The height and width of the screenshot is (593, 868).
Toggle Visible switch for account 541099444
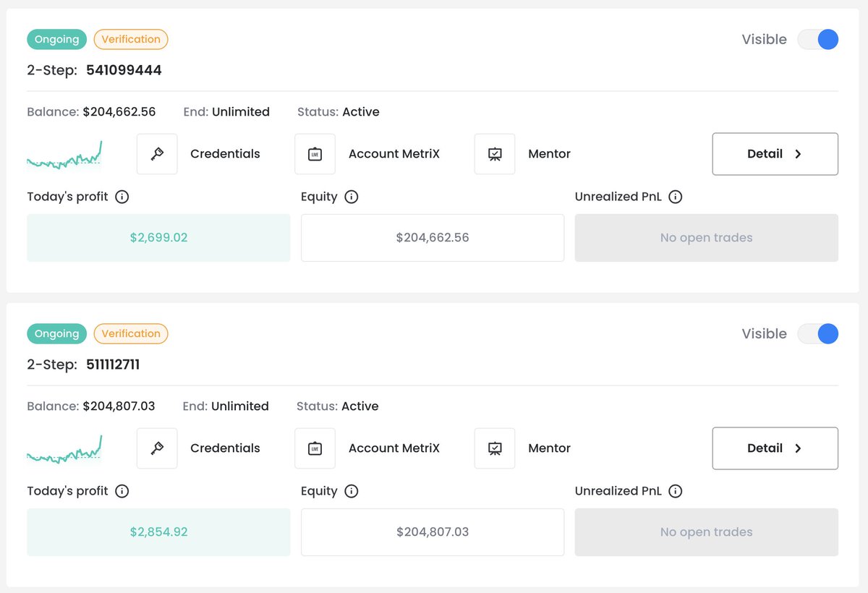click(818, 39)
